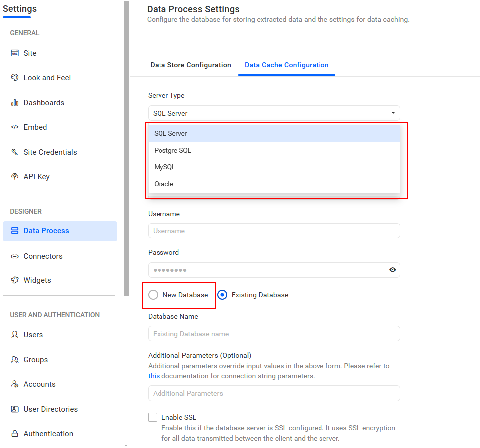Select Oracle from the server type options
This screenshot has width=480, height=448.
(163, 184)
